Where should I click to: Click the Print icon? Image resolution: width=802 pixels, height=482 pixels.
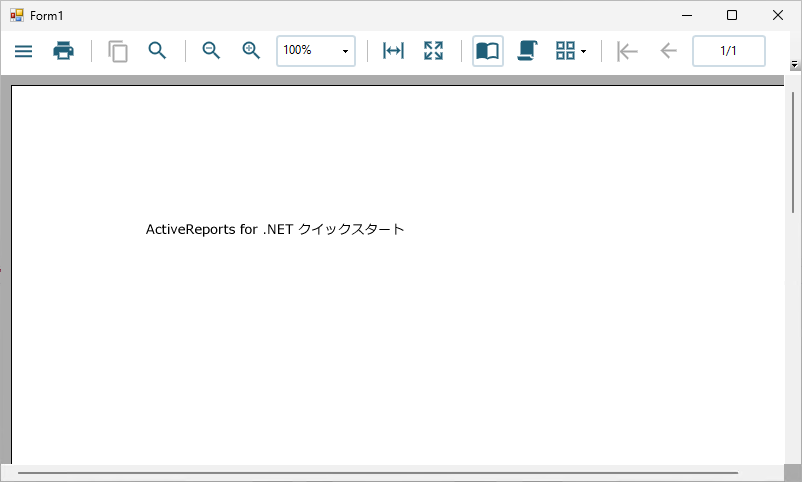63,51
